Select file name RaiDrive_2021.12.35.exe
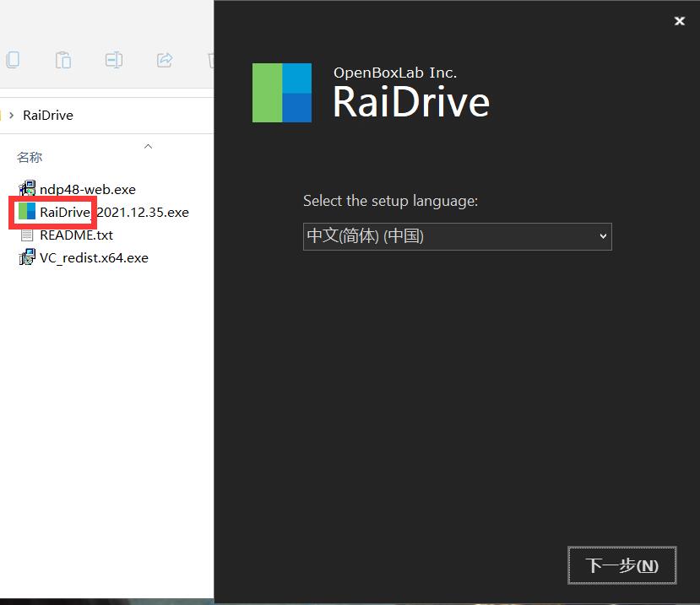This screenshot has height=605, width=700. [114, 212]
